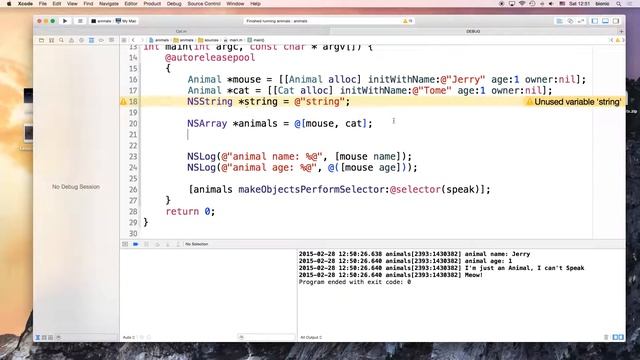Click the step over debug control

157,244
